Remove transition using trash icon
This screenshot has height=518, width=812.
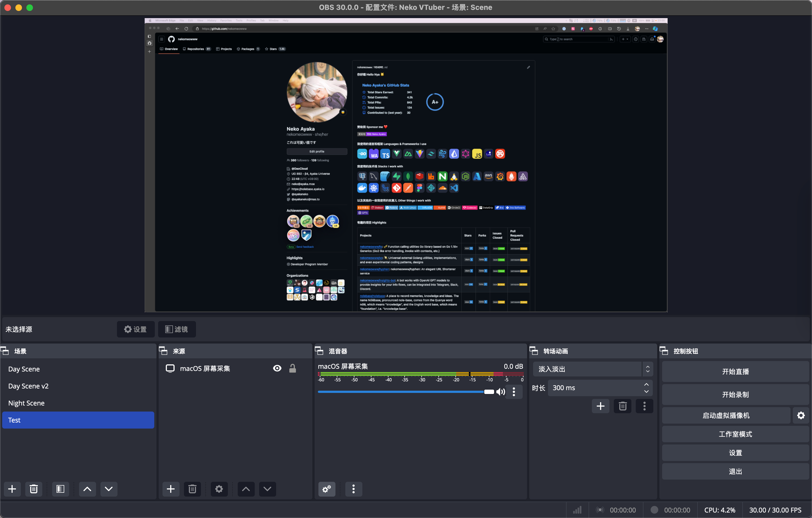623,406
